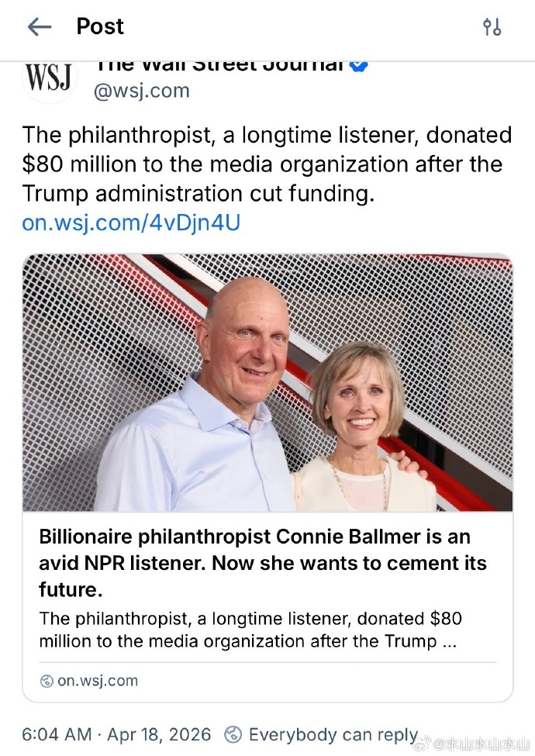Open The Wall Street Journal display name
The width and height of the screenshot is (535, 756).
218,65
